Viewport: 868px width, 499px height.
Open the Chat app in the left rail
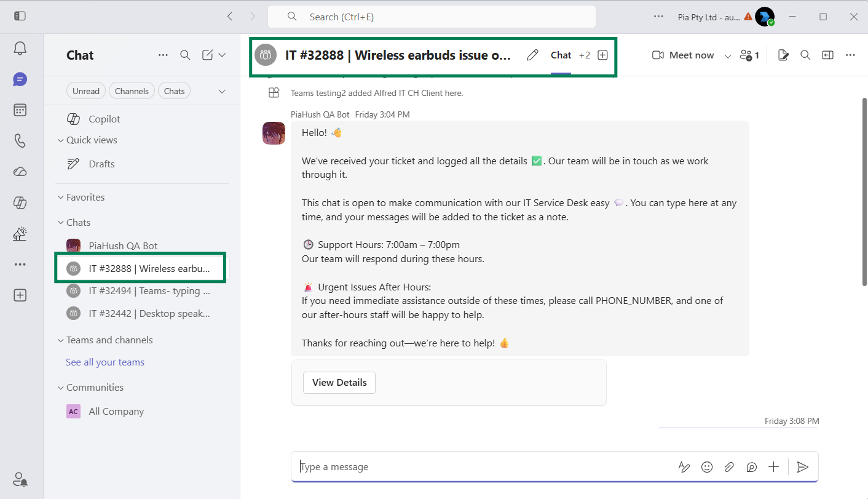[x=20, y=79]
